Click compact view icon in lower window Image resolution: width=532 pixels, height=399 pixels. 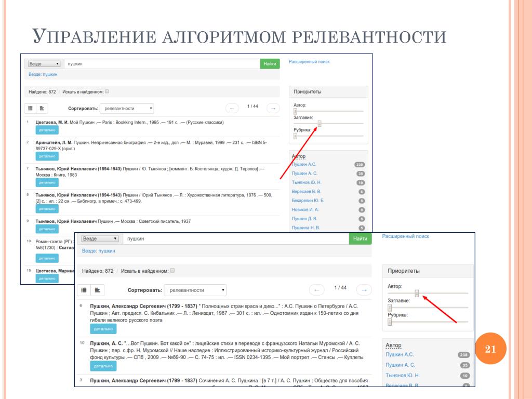[x=97, y=290]
